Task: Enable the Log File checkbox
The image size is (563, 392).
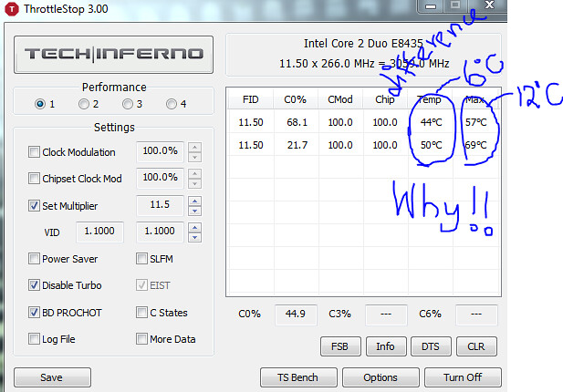Action: click(x=34, y=339)
